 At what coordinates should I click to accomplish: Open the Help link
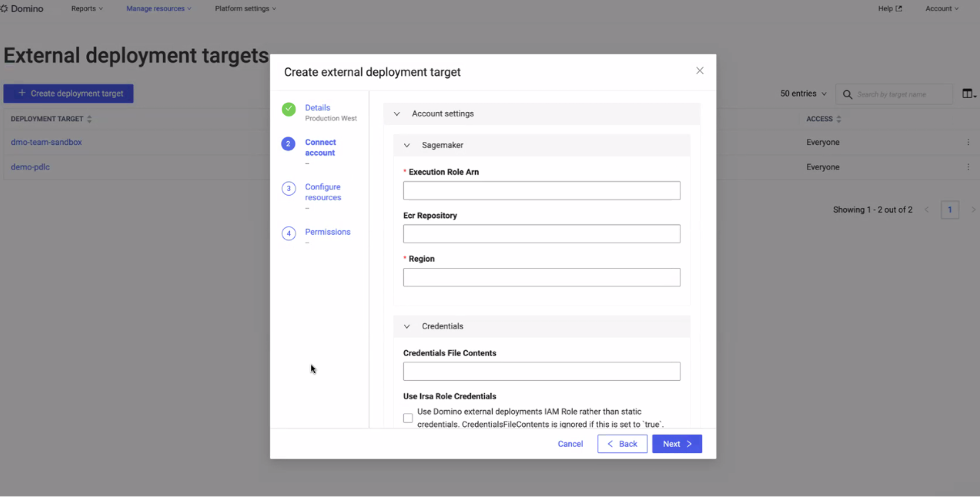tap(890, 9)
